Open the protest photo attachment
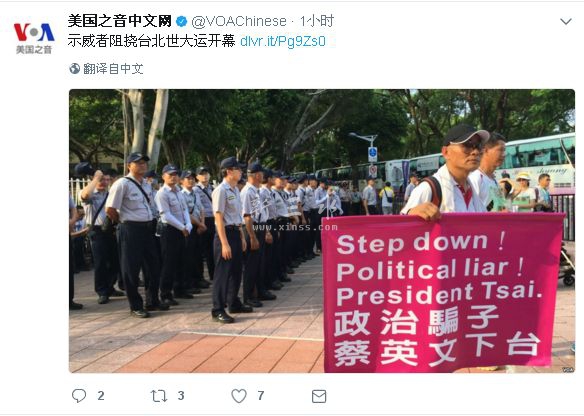584x416 pixels. click(x=322, y=231)
